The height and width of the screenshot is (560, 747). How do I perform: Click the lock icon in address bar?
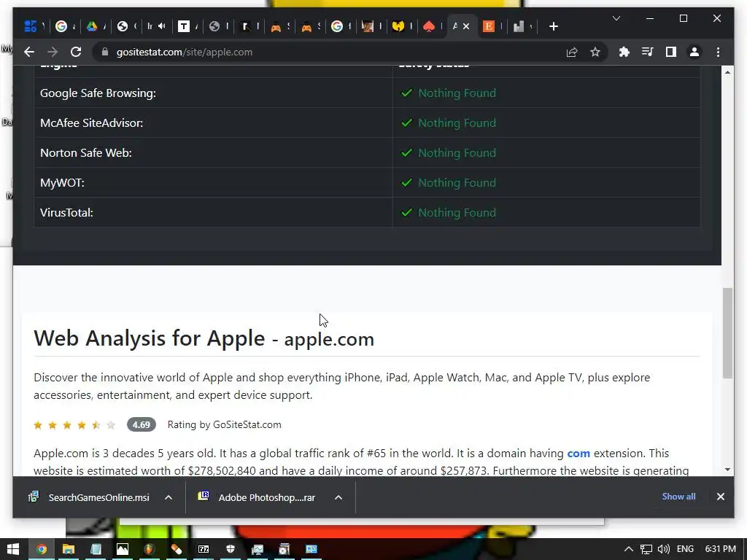[x=105, y=52]
